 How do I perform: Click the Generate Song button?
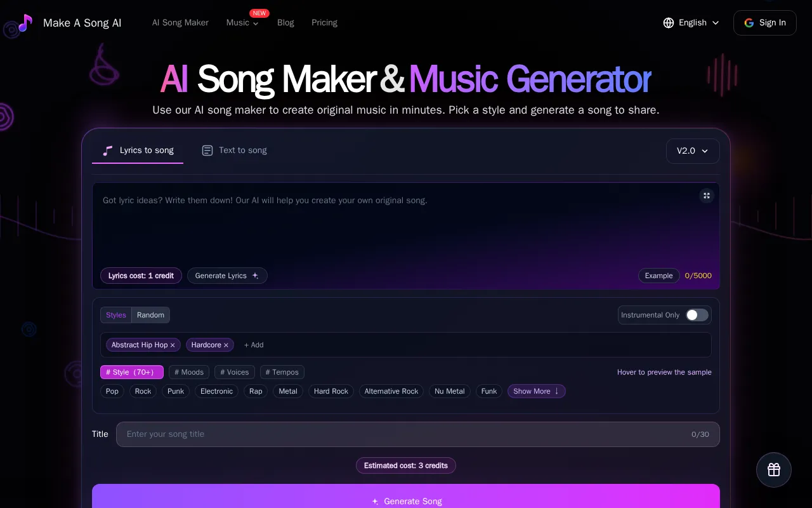coord(406,497)
